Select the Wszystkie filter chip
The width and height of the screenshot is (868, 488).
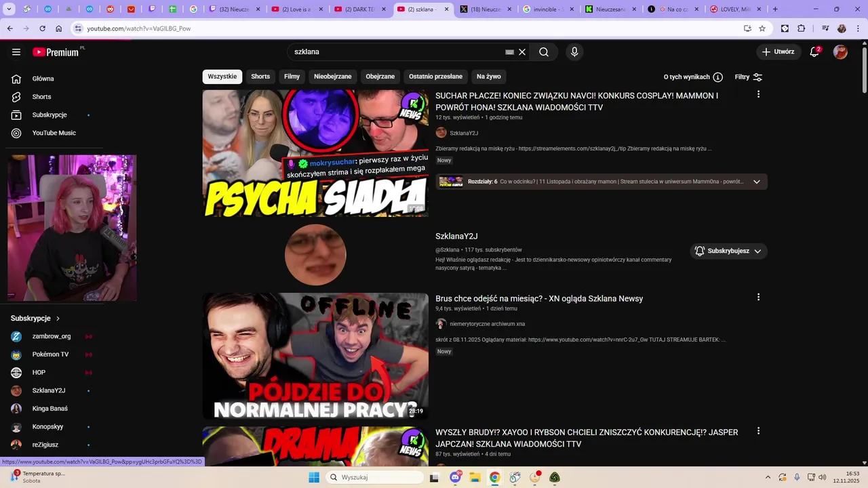[x=222, y=77]
